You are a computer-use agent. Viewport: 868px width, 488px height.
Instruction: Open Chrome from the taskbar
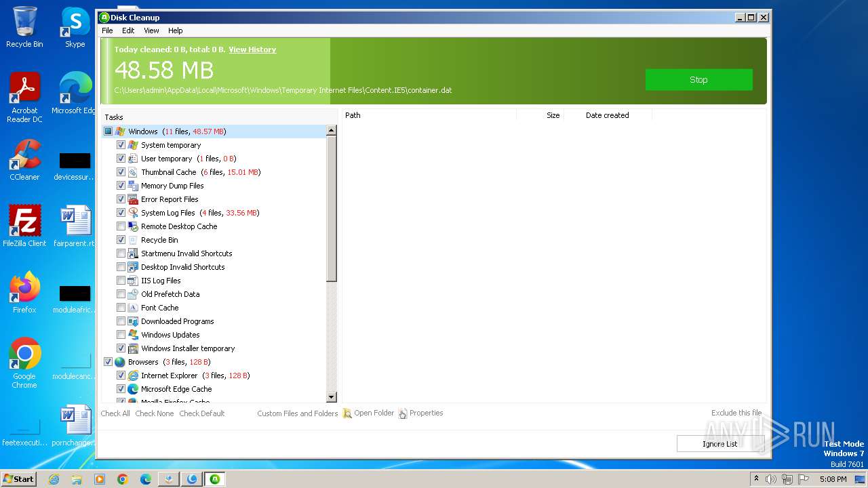tap(123, 479)
